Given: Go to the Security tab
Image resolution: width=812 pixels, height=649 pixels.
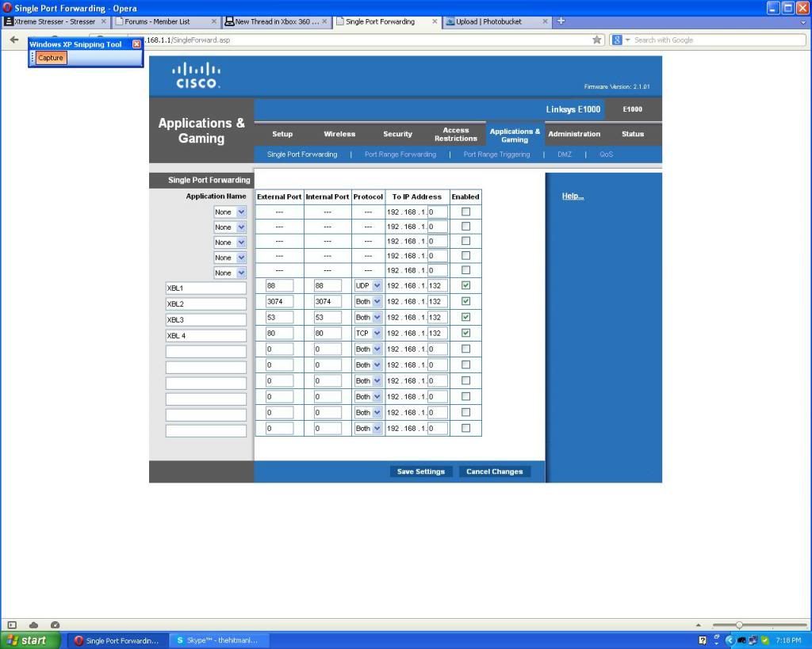Looking at the screenshot, I should [397, 134].
